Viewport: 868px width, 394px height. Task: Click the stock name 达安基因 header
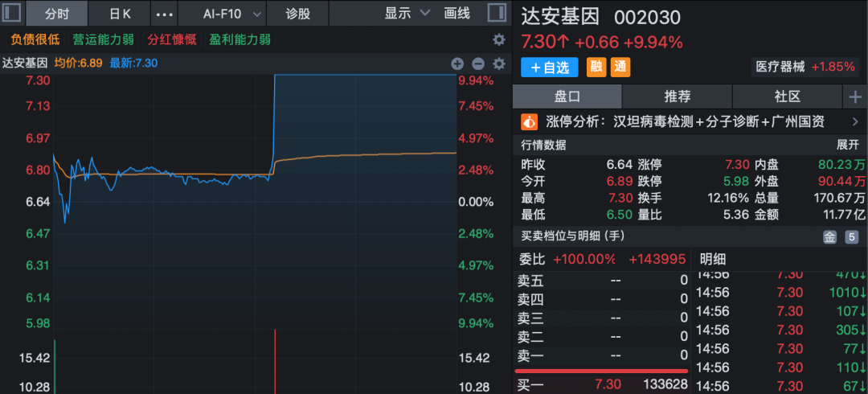tap(560, 17)
